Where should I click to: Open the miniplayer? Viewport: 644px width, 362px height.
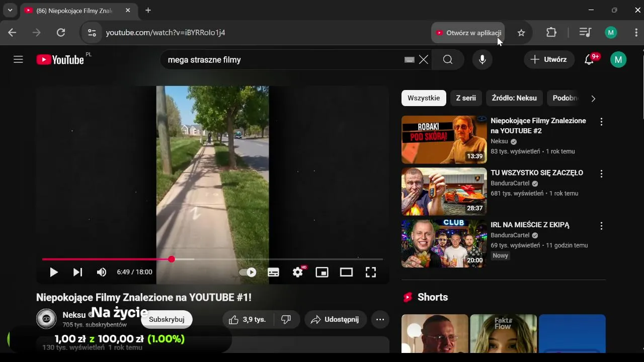(322, 272)
